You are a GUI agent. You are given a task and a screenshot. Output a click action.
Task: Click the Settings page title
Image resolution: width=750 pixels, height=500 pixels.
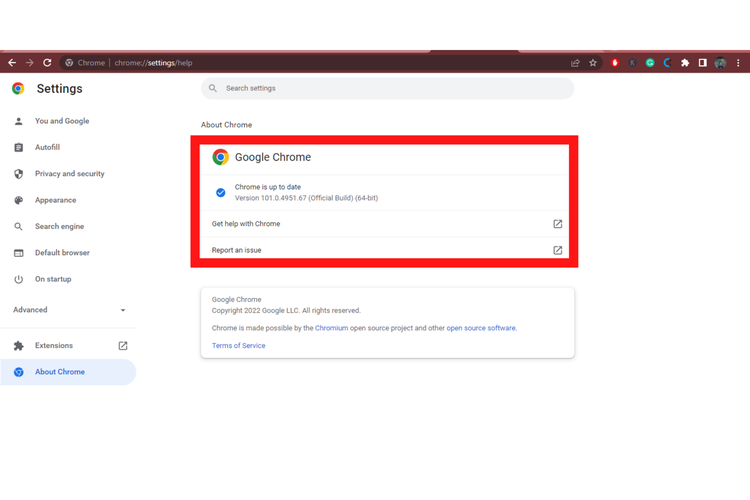(60, 89)
